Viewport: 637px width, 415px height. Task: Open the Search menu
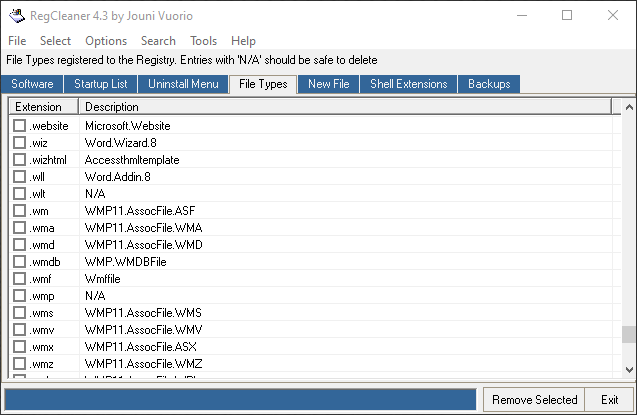pyautogui.click(x=158, y=41)
